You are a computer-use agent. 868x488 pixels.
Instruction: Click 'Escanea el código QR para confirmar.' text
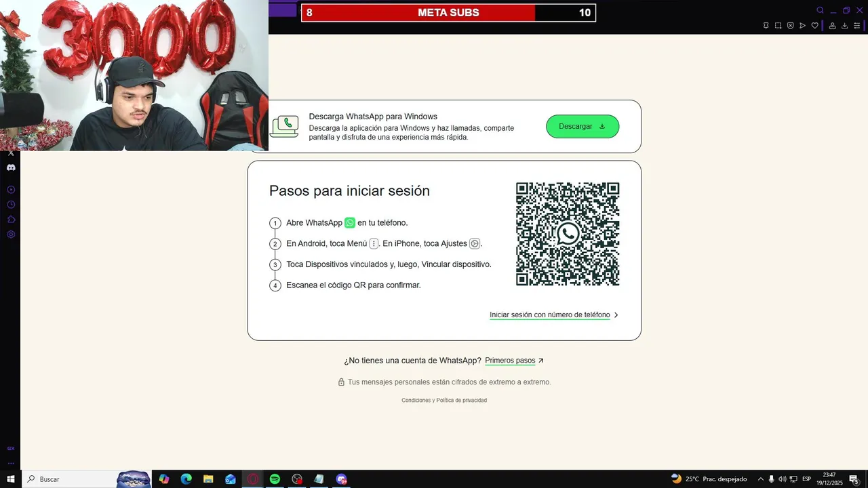pos(353,285)
